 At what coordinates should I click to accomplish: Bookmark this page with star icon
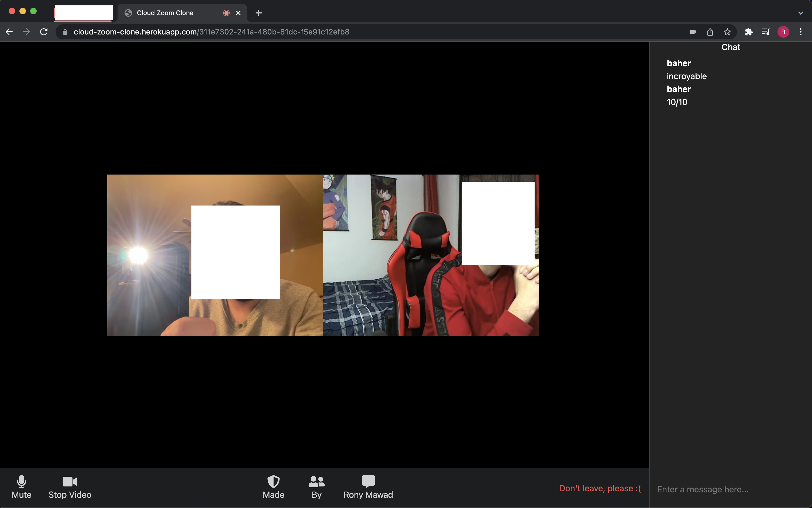click(x=727, y=32)
